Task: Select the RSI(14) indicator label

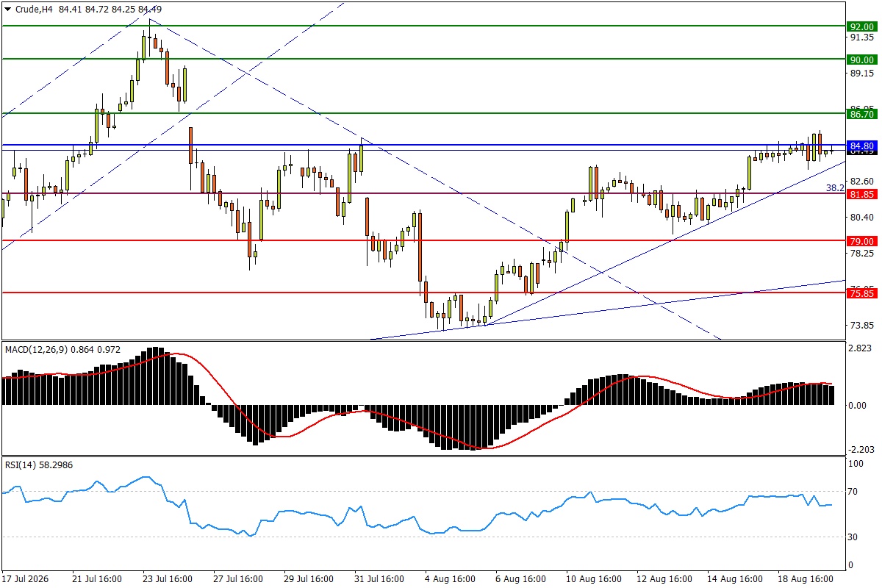Action: click(19, 465)
